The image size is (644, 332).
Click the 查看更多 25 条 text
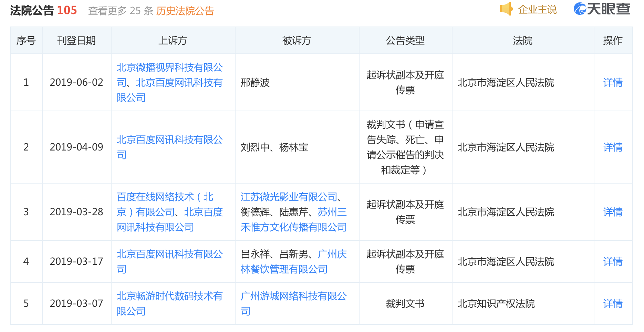tap(121, 11)
